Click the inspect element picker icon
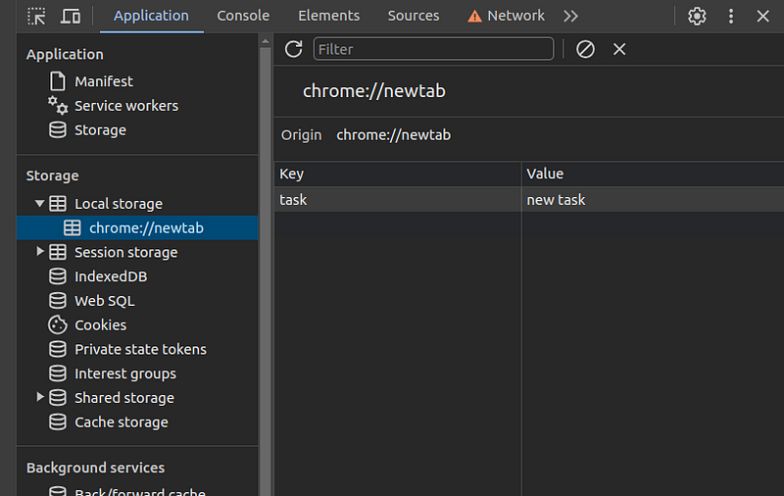 click(36, 16)
